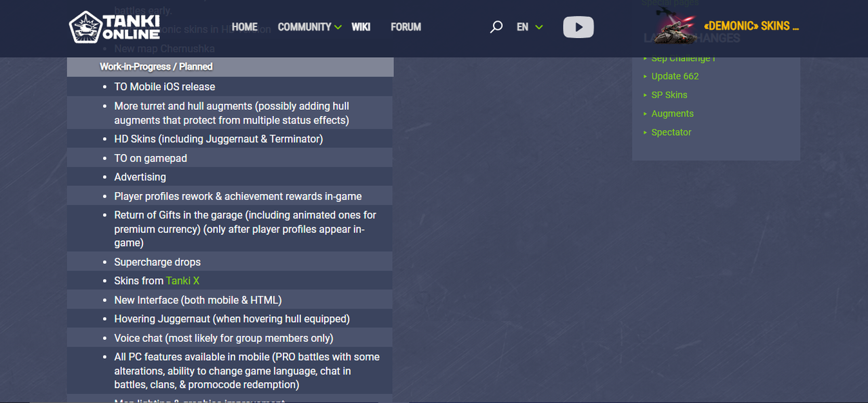This screenshot has width=868, height=403.
Task: Expand the Community menu chevron
Action: [338, 28]
